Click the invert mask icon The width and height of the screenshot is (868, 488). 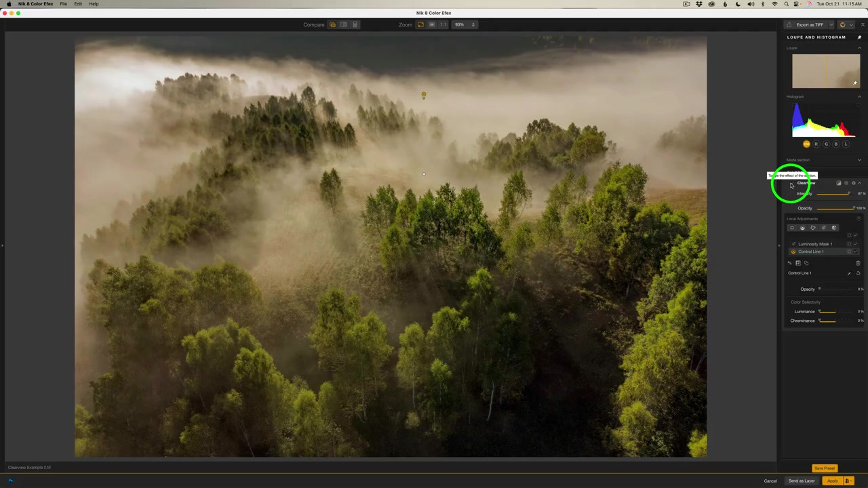(798, 263)
